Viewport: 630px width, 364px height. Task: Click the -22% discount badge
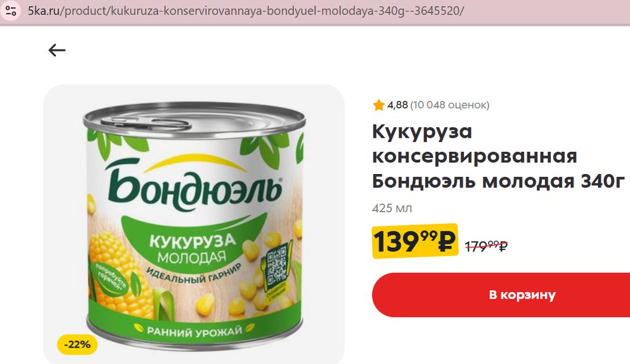click(x=77, y=344)
